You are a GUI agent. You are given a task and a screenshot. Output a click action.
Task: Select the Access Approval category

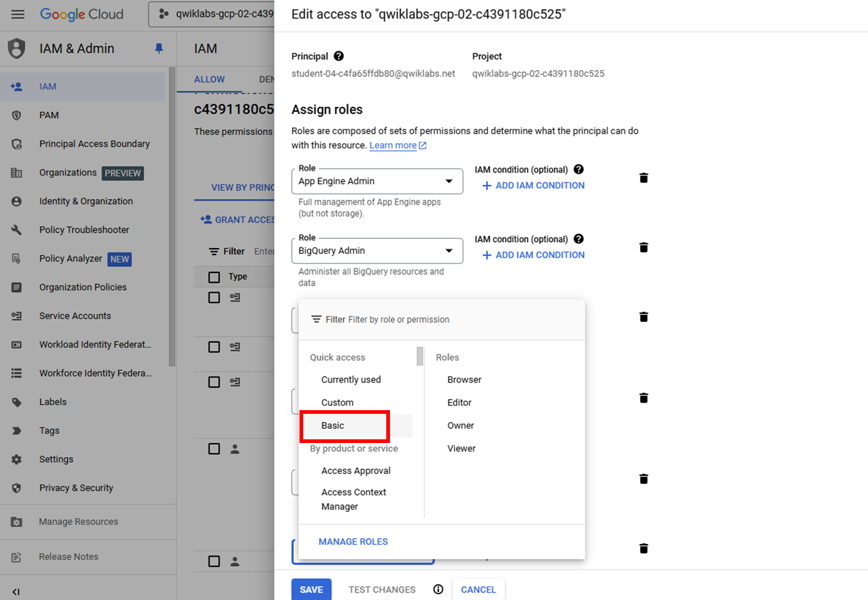[x=356, y=471]
